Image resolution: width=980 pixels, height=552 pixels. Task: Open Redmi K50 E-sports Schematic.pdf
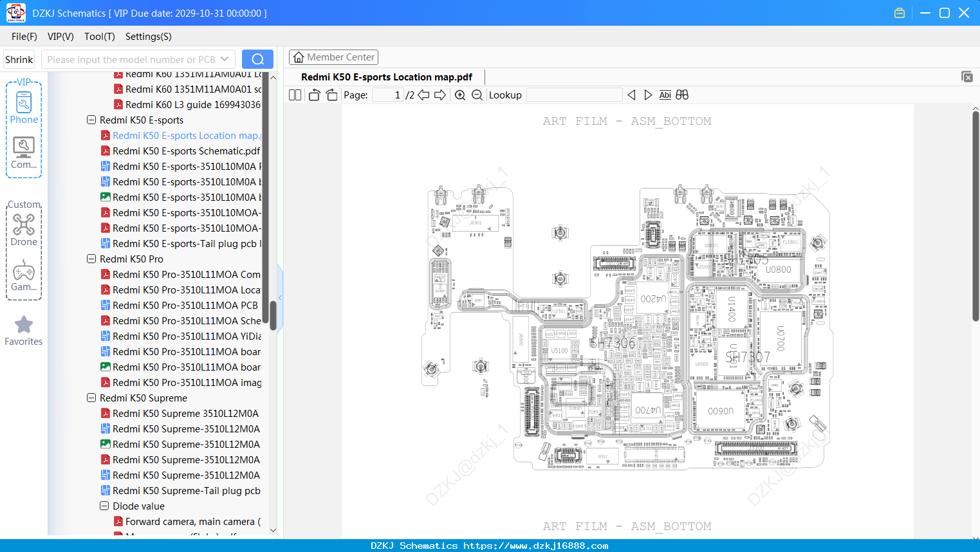tap(181, 151)
